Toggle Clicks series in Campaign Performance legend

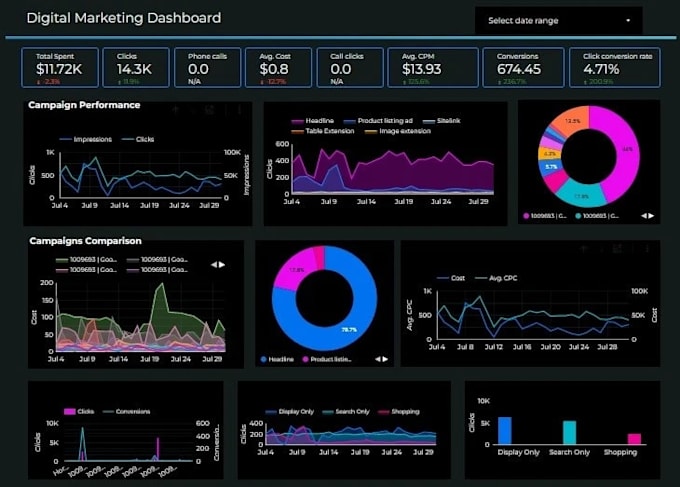pos(138,139)
